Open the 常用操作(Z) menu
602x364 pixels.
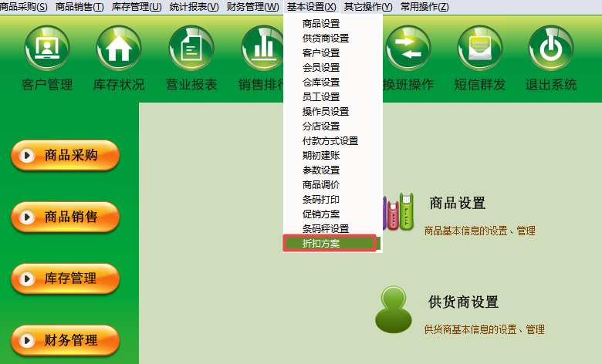pos(424,7)
